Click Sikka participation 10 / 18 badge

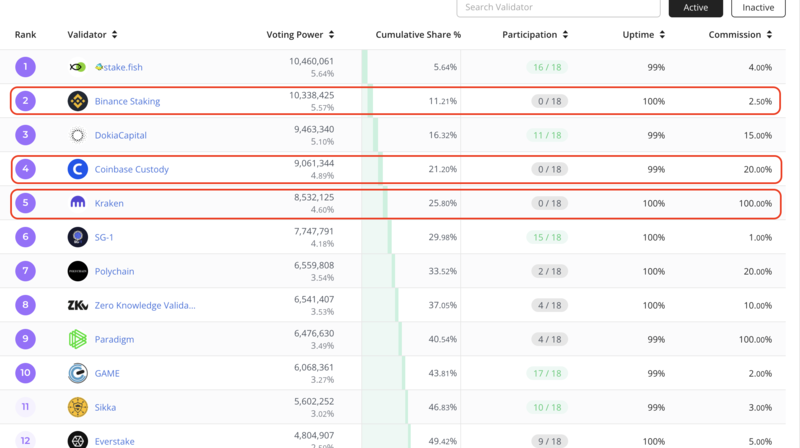click(547, 407)
